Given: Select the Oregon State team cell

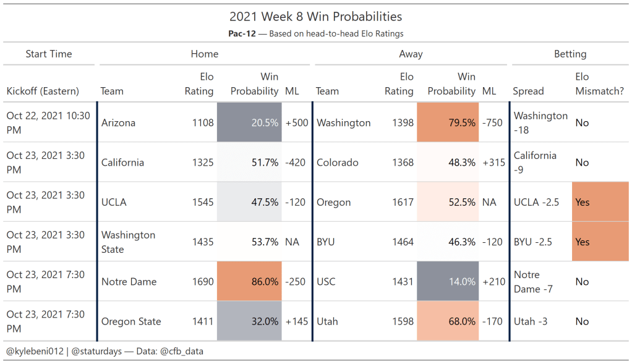Looking at the screenshot, I should pos(131,321).
